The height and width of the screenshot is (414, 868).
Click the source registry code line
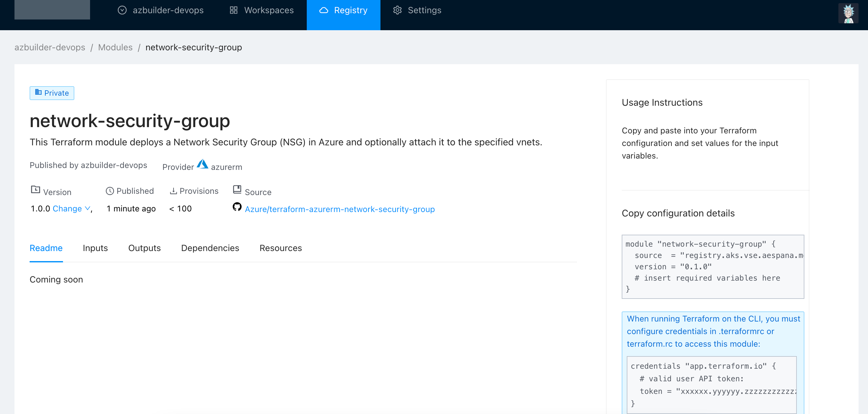[x=719, y=255]
